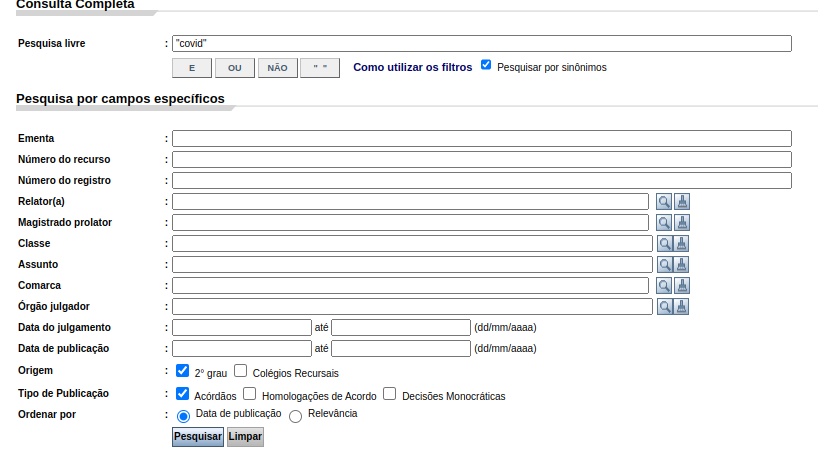Enable the Colégios Recursais checkbox
This screenshot has width=818, height=459.
pos(241,371)
